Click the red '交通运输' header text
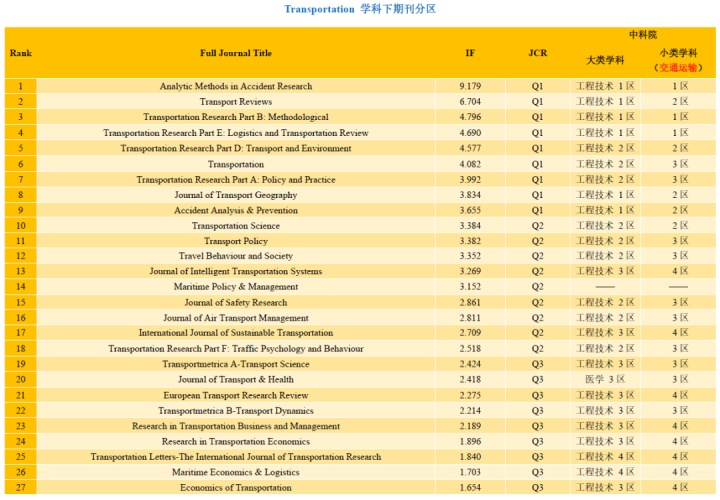Image resolution: width=720 pixels, height=500 pixels. tap(678, 68)
